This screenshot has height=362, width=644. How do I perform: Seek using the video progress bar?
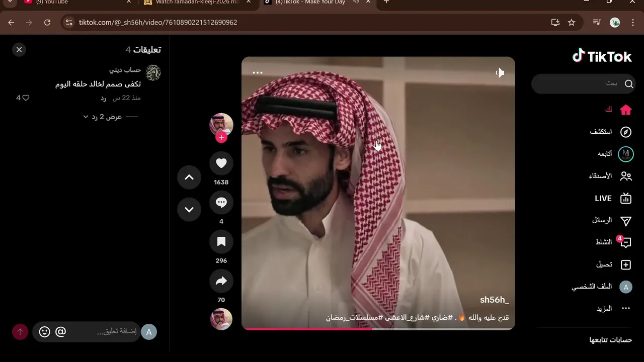tap(378, 329)
